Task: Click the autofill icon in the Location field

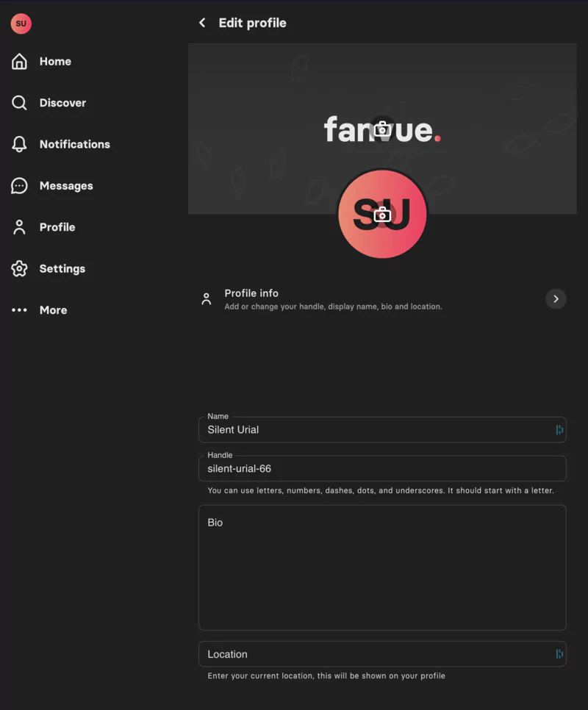Action: [559, 654]
